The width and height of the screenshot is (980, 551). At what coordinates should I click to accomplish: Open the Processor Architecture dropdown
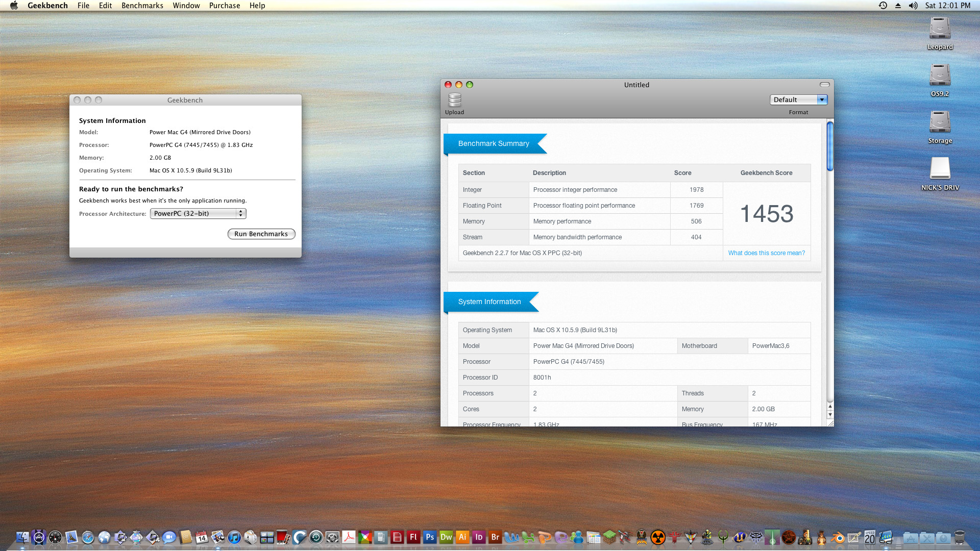coord(198,214)
